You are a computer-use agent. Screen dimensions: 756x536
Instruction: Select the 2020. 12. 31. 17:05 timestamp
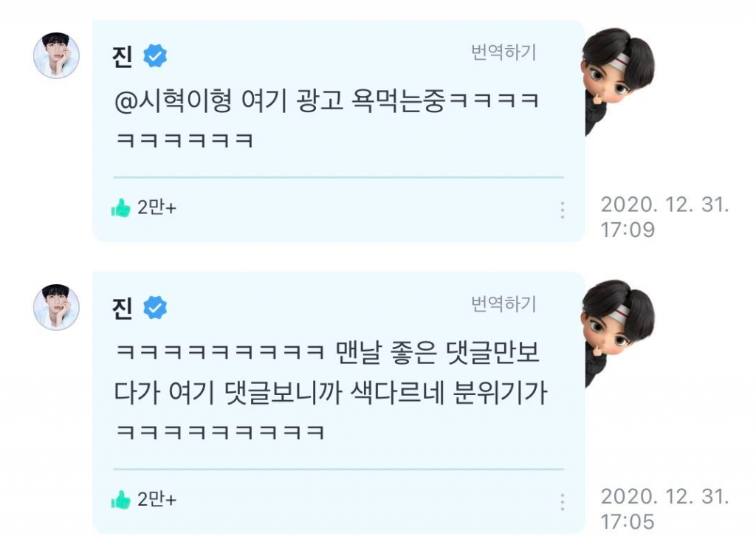[665, 509]
